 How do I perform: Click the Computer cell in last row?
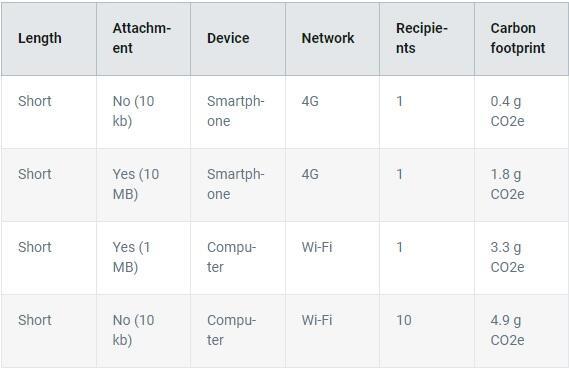point(238,331)
